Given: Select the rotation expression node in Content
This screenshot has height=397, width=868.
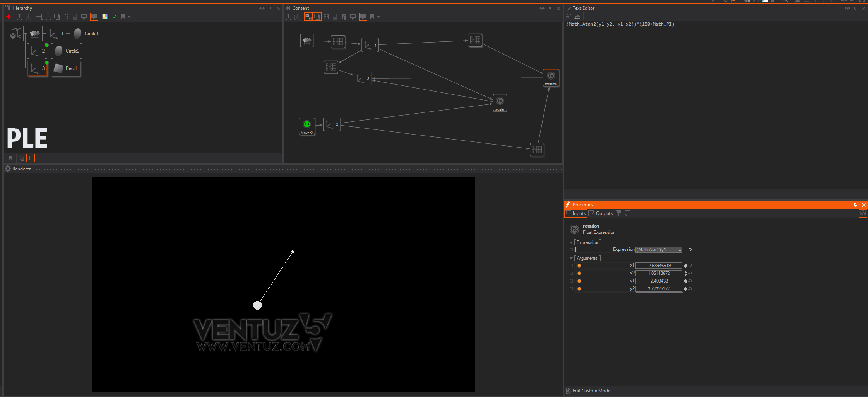Looking at the screenshot, I should click(x=551, y=76).
